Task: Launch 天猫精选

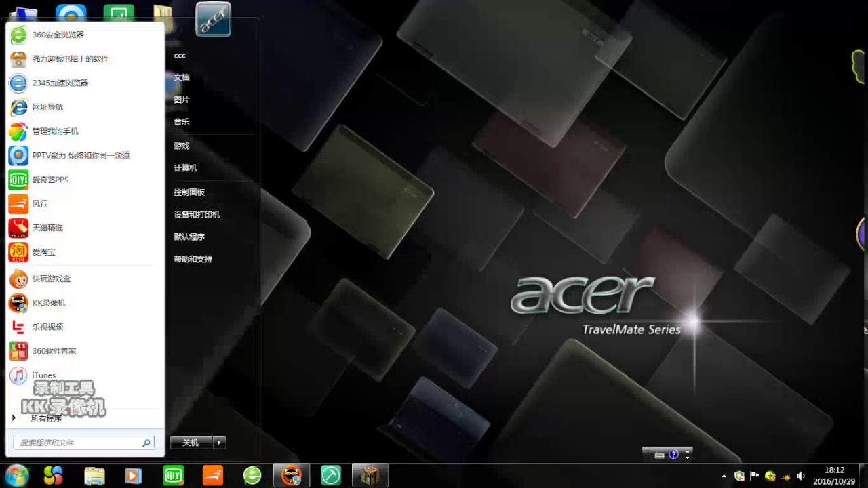Action: (x=85, y=228)
